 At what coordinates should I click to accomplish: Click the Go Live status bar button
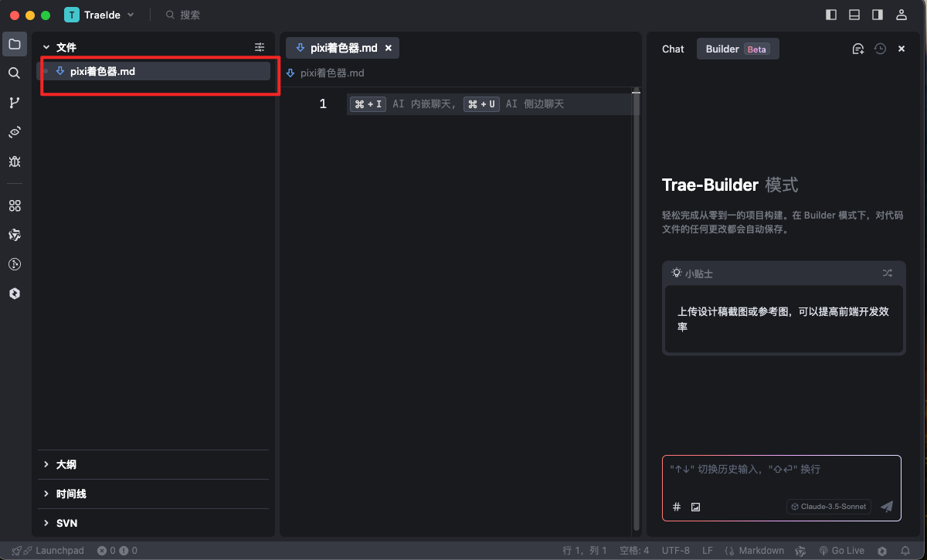click(841, 551)
